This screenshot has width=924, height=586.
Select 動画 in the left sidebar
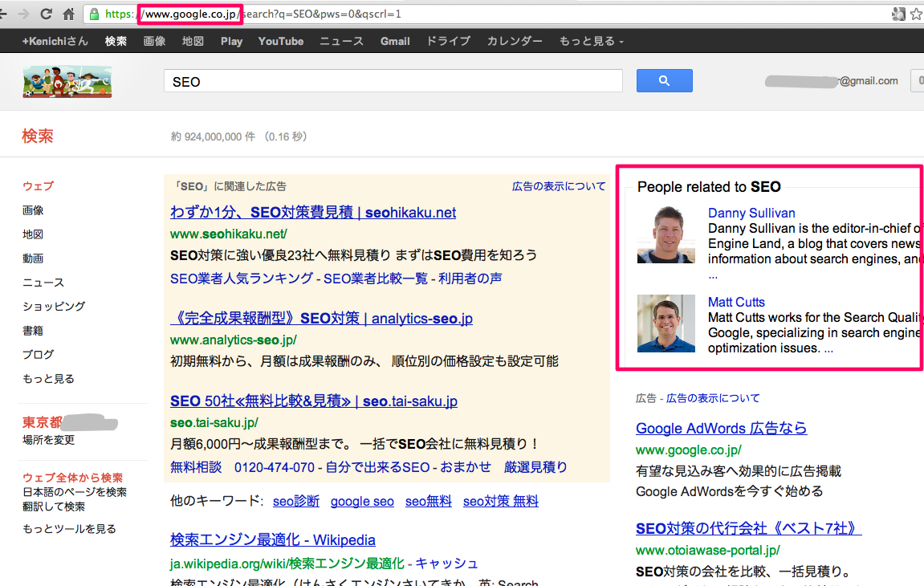(33, 258)
